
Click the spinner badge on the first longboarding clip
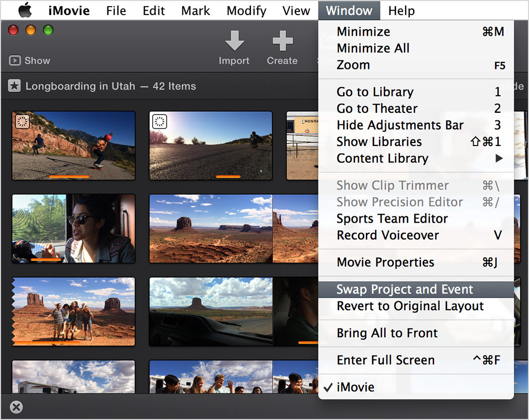tap(22, 121)
